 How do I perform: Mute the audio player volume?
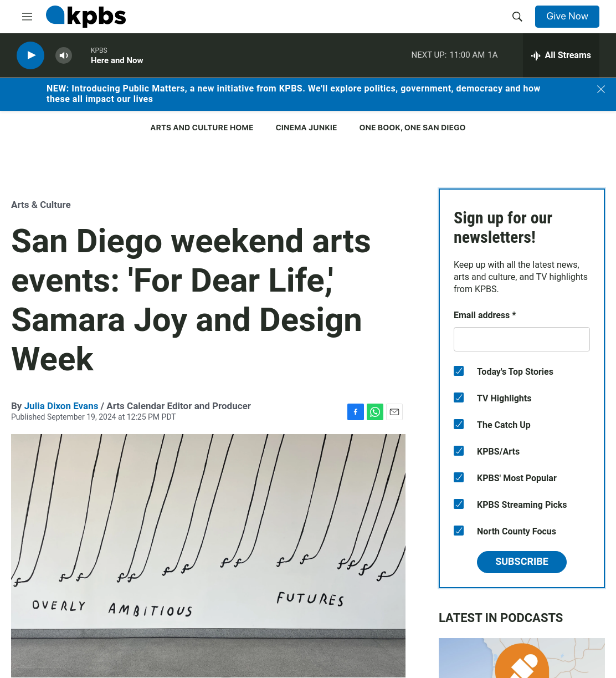64,55
